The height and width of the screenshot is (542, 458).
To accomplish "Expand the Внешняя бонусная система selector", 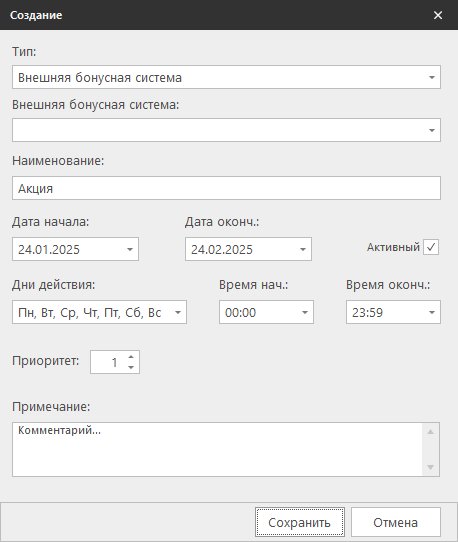I will [431, 130].
